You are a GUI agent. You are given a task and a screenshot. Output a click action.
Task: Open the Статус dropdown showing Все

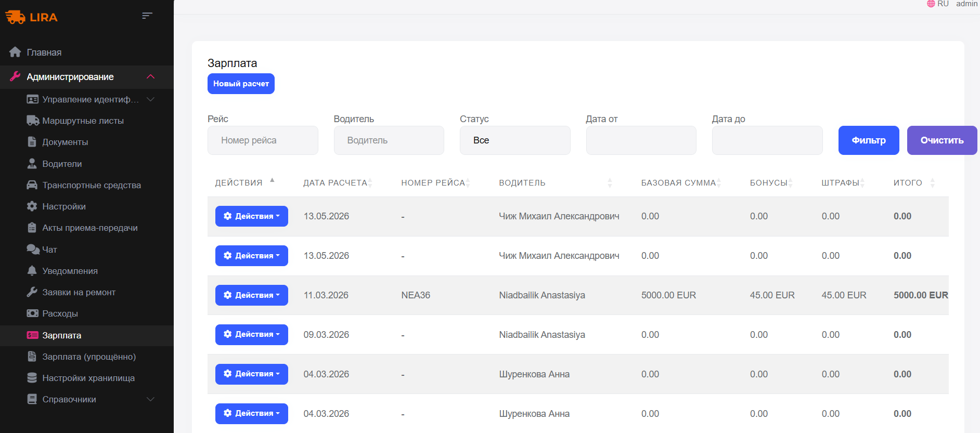point(515,140)
